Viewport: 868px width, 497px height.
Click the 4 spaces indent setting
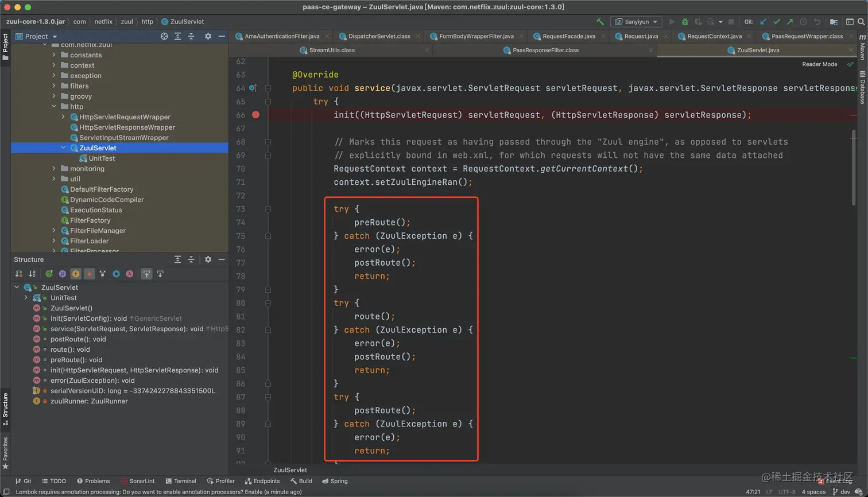(x=813, y=492)
